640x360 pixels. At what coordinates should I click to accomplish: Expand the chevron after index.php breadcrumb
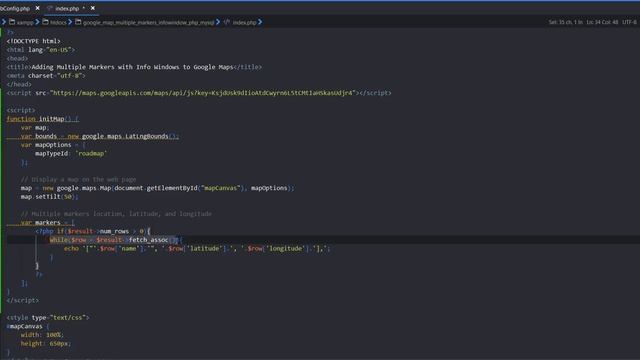coord(260,22)
